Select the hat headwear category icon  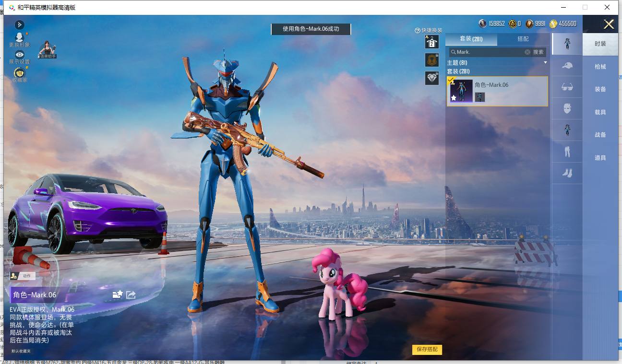click(567, 66)
